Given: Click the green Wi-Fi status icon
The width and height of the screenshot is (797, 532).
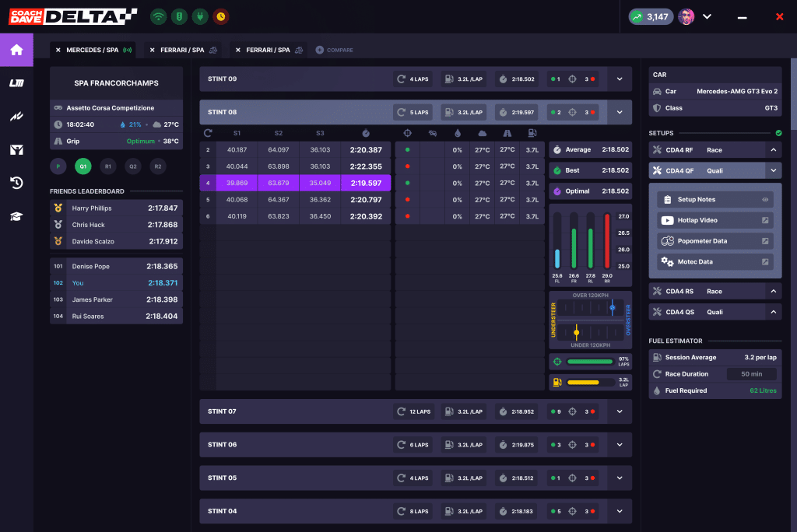Looking at the screenshot, I should 159,16.
